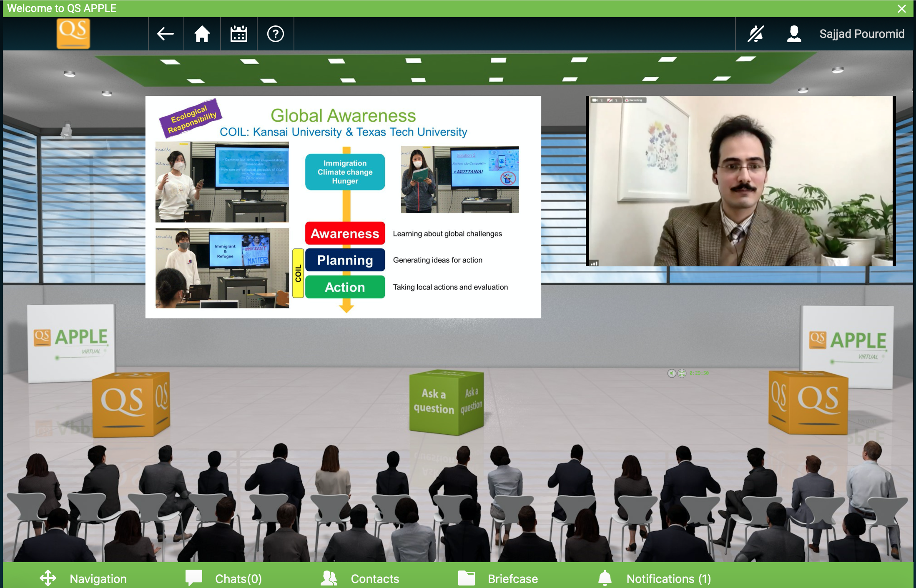The width and height of the screenshot is (916, 588).
Task: Open the Briefcase label
Action: point(513,579)
